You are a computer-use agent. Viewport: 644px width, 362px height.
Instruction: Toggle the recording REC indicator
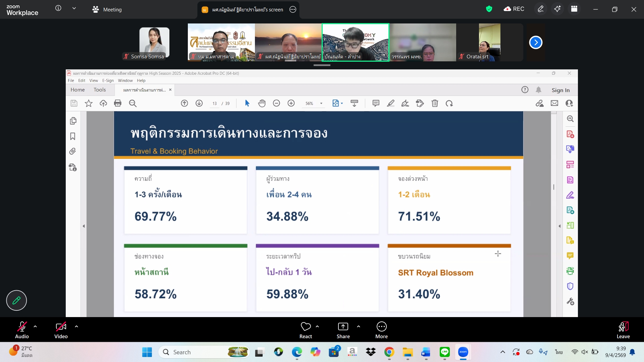pyautogui.click(x=514, y=9)
